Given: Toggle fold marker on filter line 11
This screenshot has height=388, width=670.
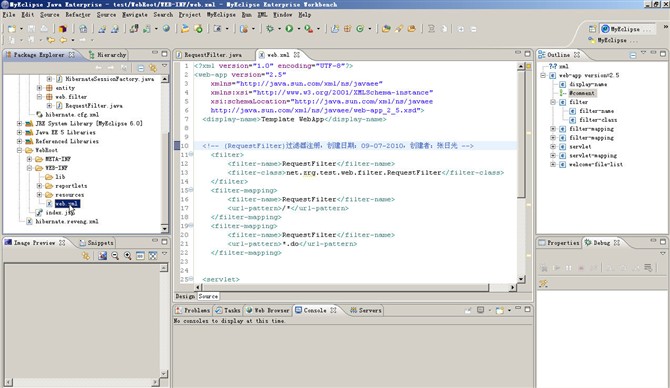Looking at the screenshot, I should tap(191, 155).
